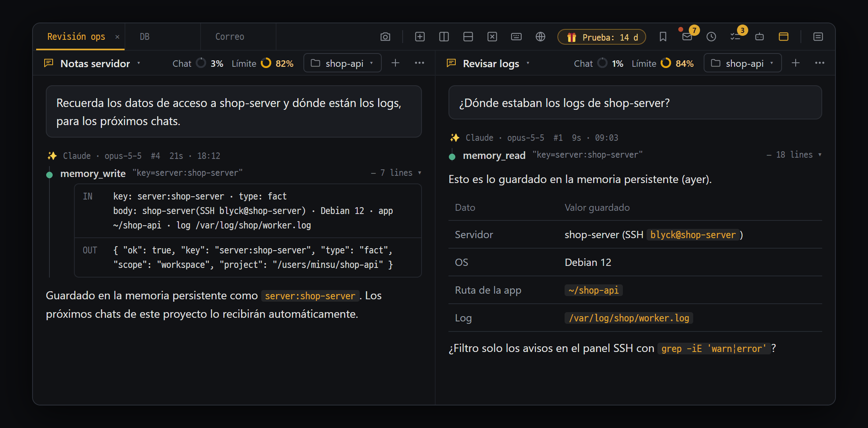
Task: Open shop-api project dropdown in left pane
Action: (x=342, y=63)
